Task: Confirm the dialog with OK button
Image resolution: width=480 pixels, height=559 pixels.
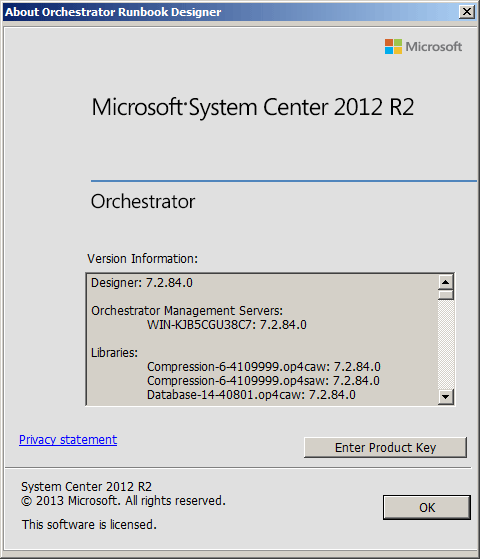Action: point(427,507)
